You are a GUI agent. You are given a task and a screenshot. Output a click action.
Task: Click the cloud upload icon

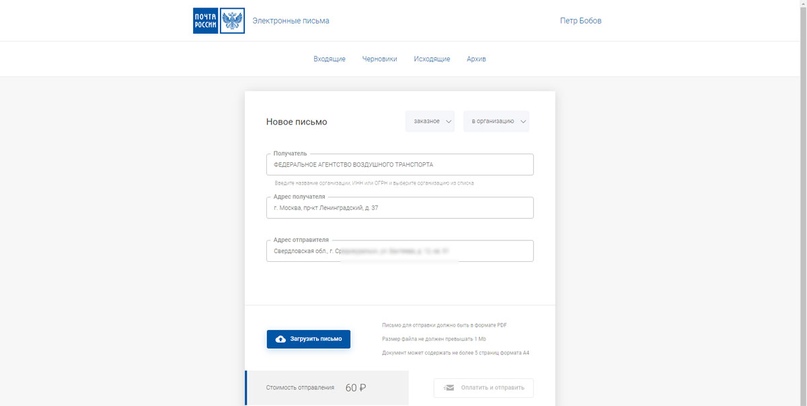(x=280, y=339)
